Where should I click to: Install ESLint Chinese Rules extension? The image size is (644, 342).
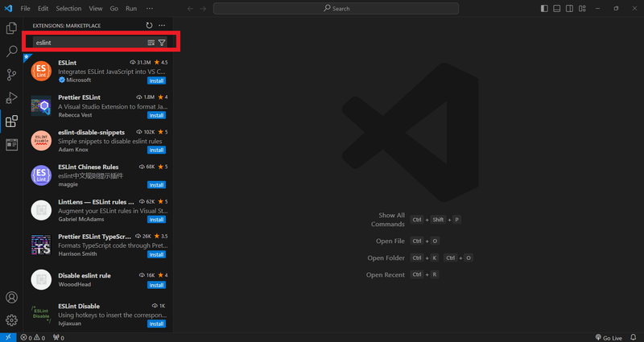(156, 185)
